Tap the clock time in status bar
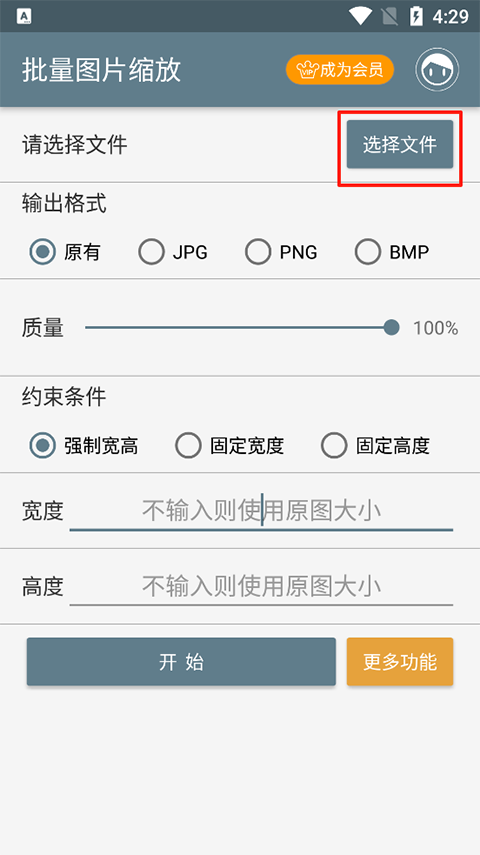Viewport: 480px width, 855px height. (x=451, y=16)
